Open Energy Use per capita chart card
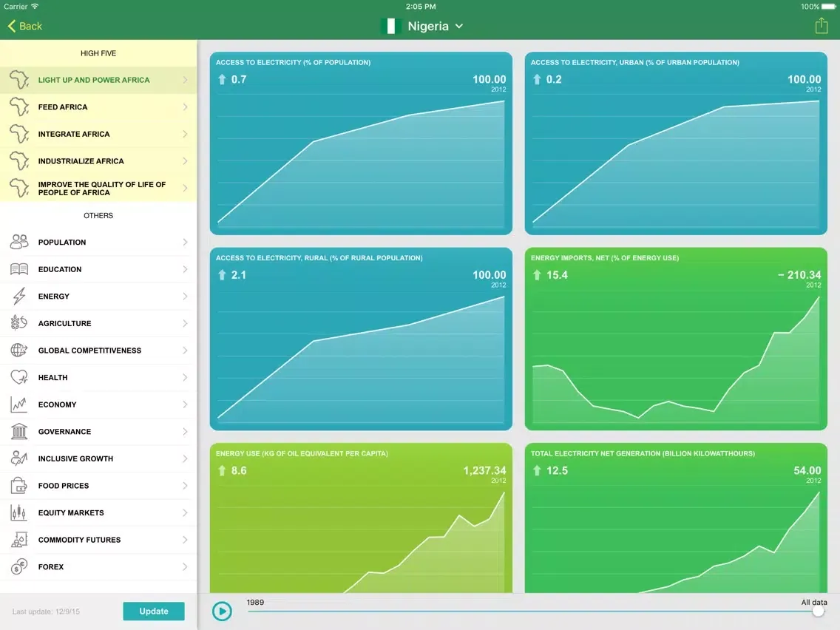 (x=361, y=518)
